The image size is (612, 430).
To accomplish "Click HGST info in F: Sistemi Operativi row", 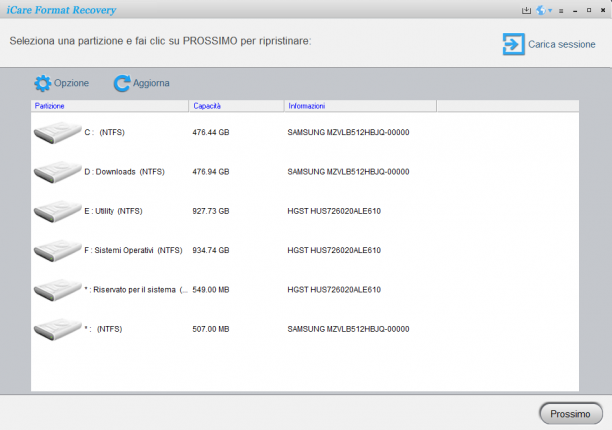I will click(334, 251).
